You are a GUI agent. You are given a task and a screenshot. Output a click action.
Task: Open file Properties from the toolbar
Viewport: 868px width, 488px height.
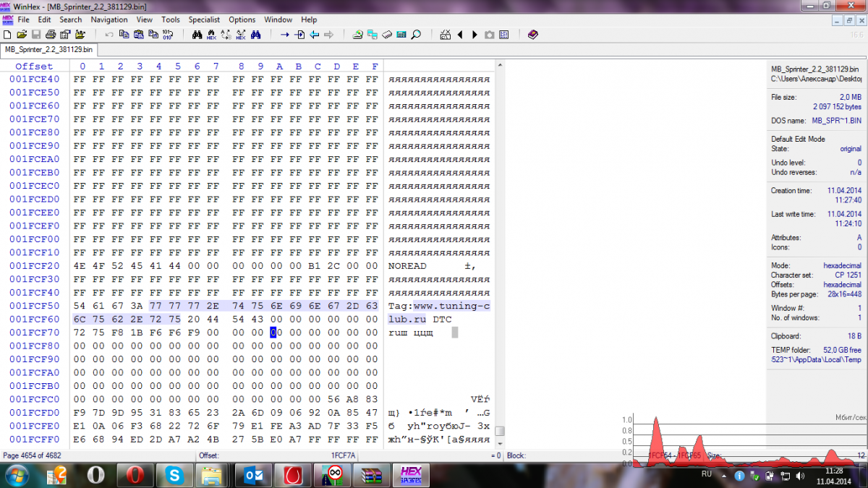coord(65,34)
